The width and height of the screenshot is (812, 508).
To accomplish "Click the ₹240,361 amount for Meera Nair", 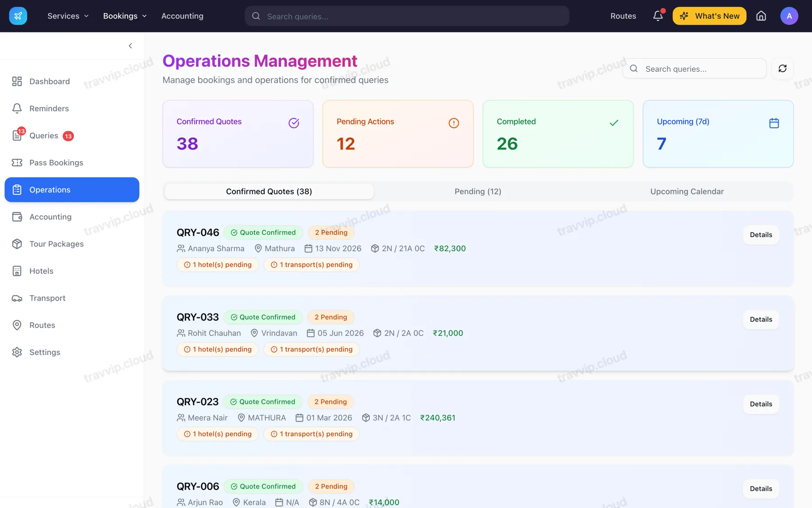I will [x=438, y=418].
